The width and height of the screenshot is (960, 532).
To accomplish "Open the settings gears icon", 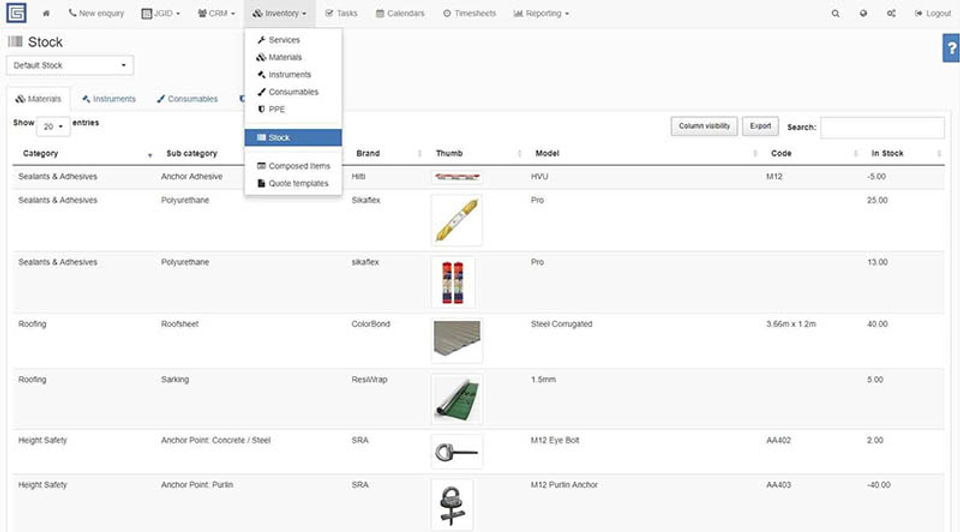I will coord(891,13).
